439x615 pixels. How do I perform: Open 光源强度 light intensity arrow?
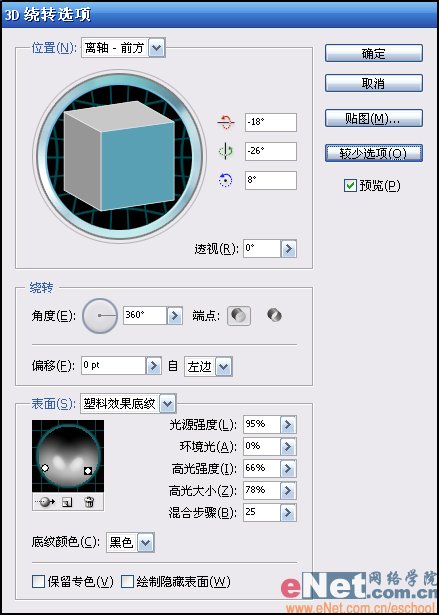288,424
